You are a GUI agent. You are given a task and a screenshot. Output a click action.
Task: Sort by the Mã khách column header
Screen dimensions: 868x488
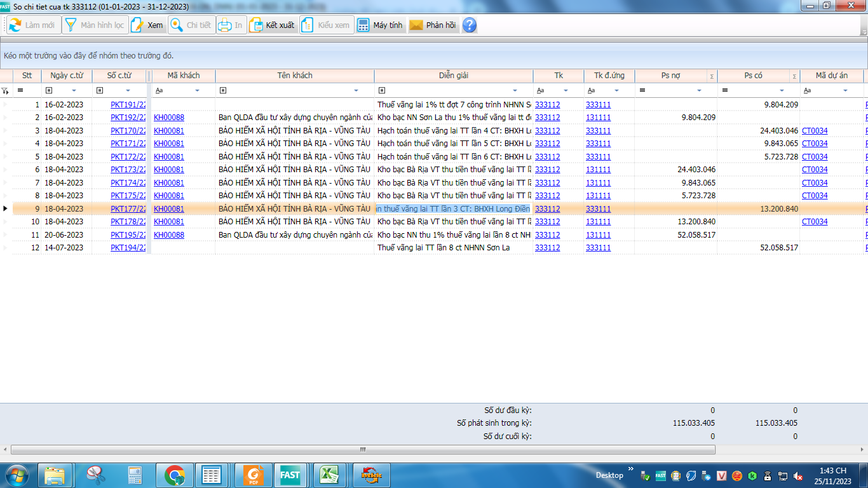183,76
